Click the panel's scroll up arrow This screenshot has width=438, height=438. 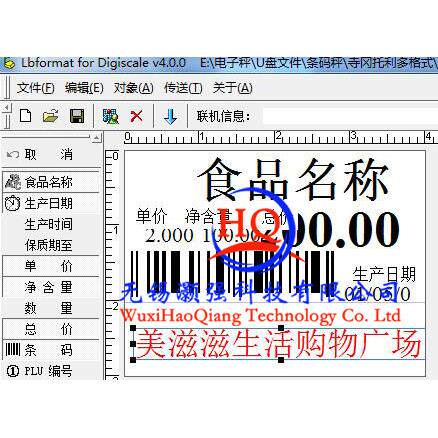point(96,137)
